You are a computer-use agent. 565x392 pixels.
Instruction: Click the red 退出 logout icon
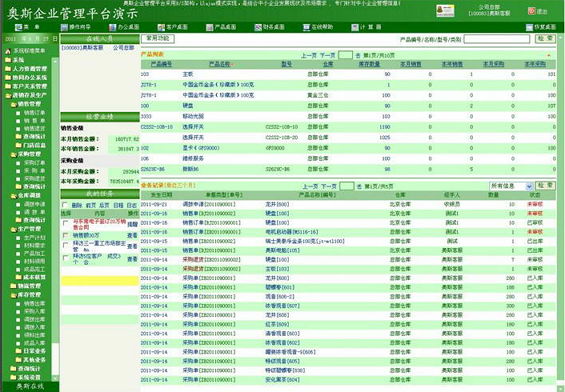click(x=531, y=11)
